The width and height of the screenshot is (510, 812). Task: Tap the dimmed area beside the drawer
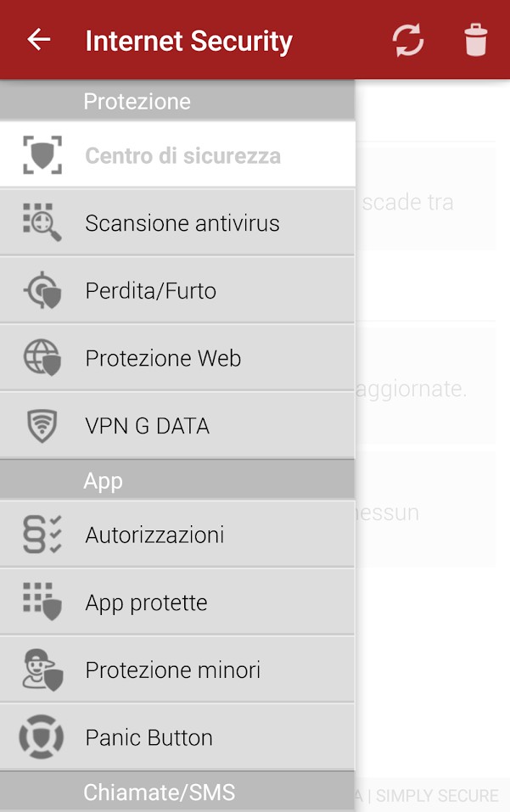point(433,445)
